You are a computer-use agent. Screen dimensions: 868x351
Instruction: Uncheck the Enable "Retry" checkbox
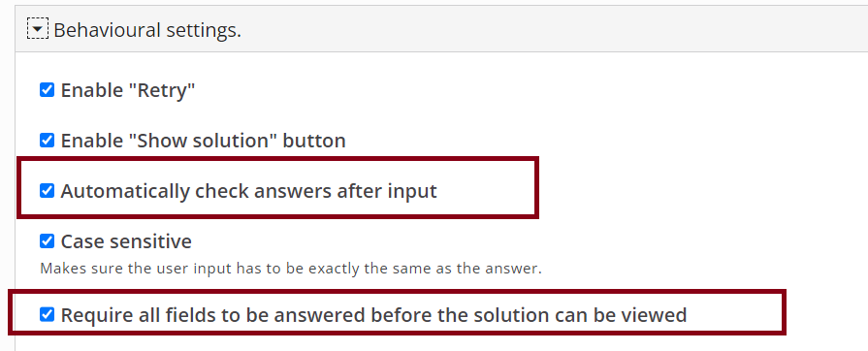click(x=48, y=89)
